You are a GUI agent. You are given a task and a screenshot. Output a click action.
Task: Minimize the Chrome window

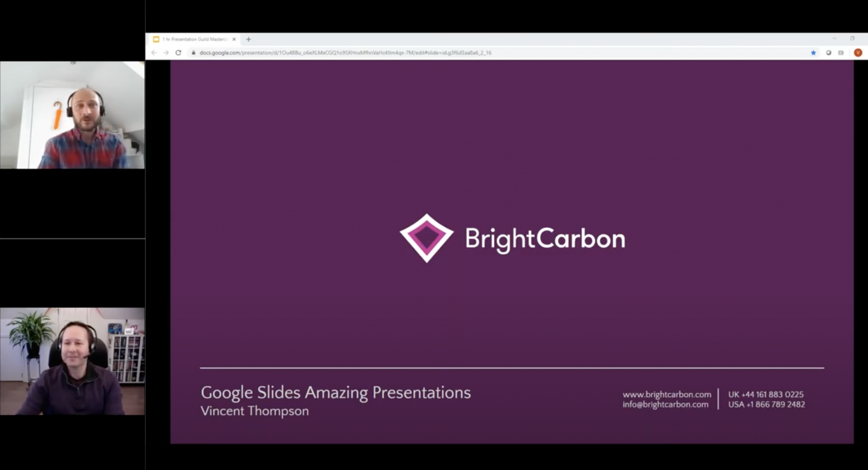tap(835, 39)
